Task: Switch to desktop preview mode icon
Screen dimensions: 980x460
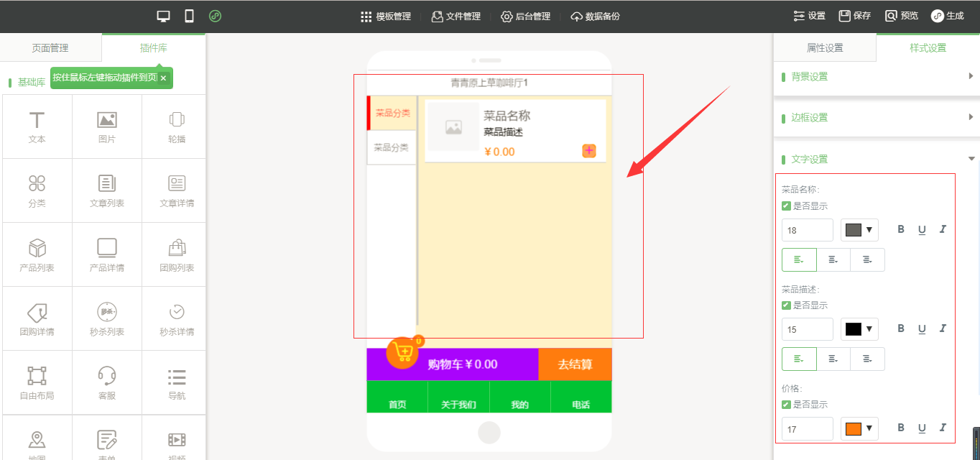Action: 163,16
